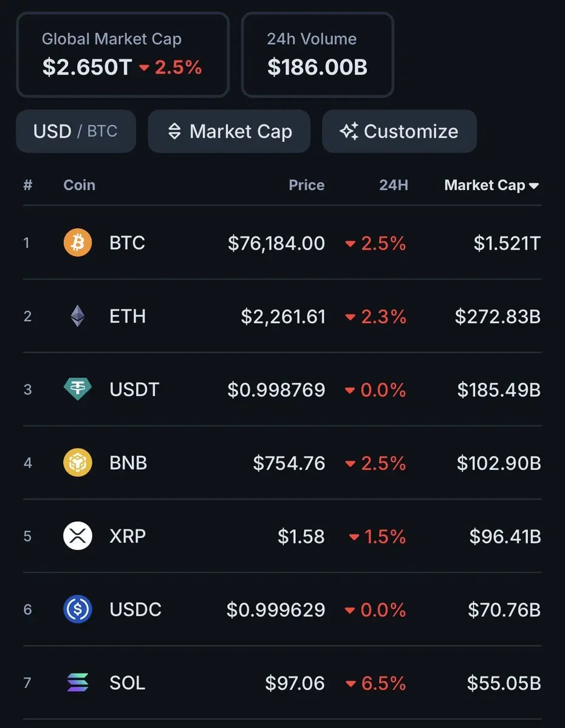565x728 pixels.
Task: Click the BNB coin icon
Action: coord(78,463)
